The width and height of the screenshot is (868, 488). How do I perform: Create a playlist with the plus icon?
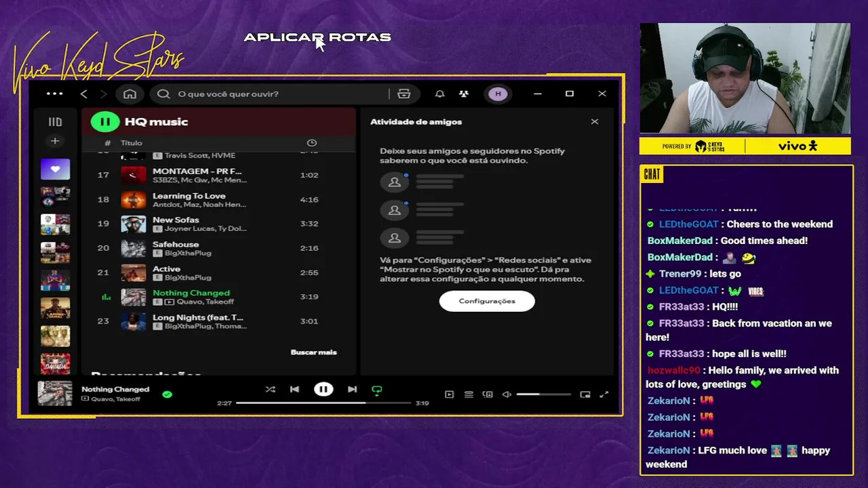[x=55, y=141]
